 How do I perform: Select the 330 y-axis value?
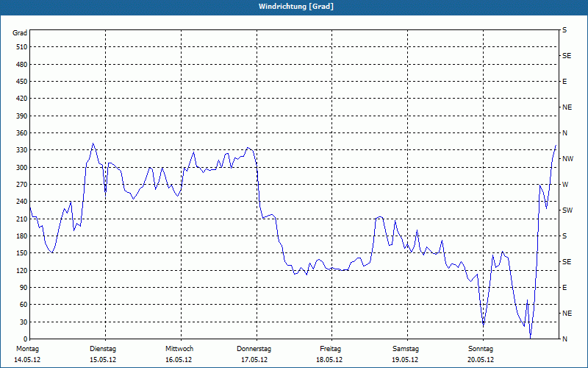coord(21,150)
